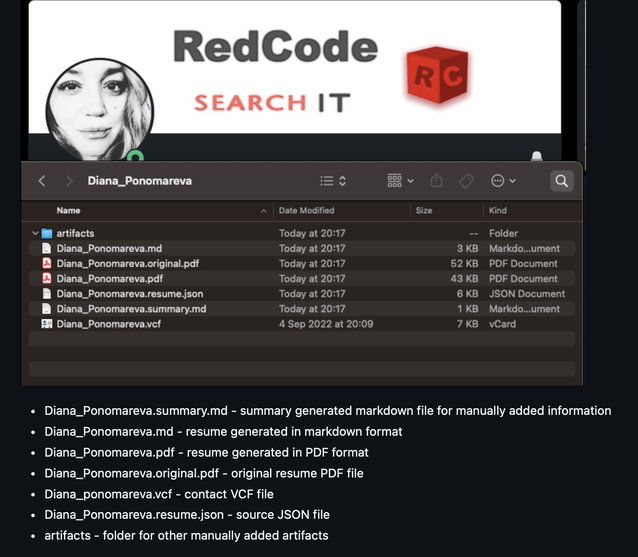This screenshot has width=638, height=557.
Task: Click the Finder search magnifier icon
Action: 562,181
